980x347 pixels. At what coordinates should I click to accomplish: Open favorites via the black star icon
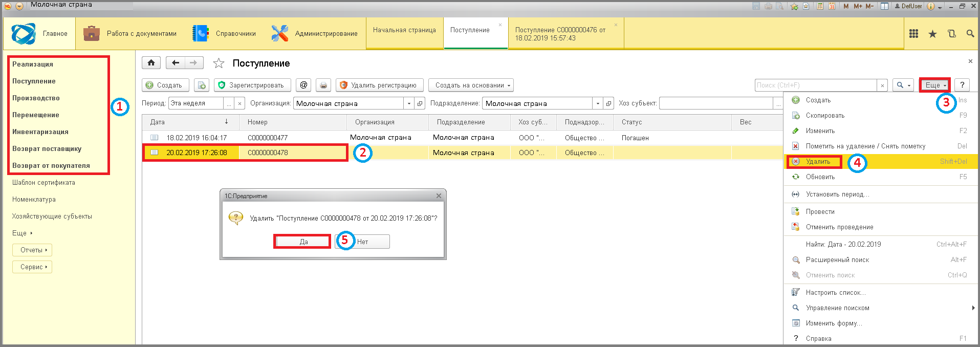tap(932, 34)
